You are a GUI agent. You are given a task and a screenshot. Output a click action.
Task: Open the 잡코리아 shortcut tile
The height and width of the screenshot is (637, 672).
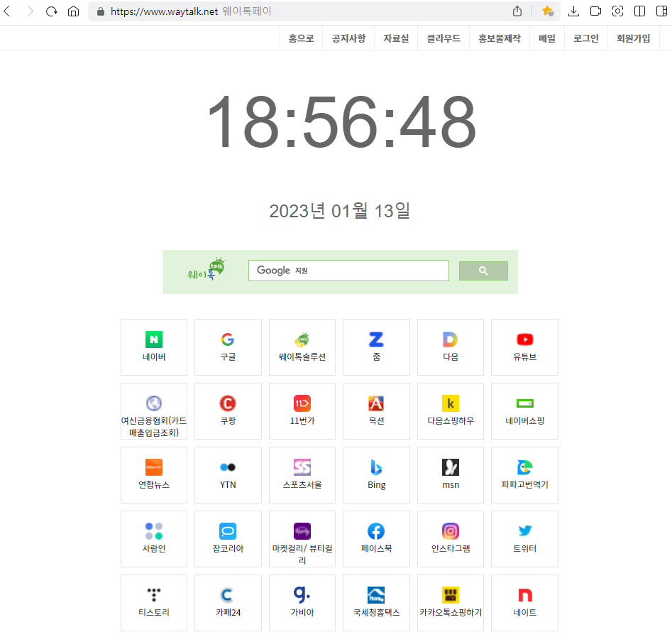228,539
